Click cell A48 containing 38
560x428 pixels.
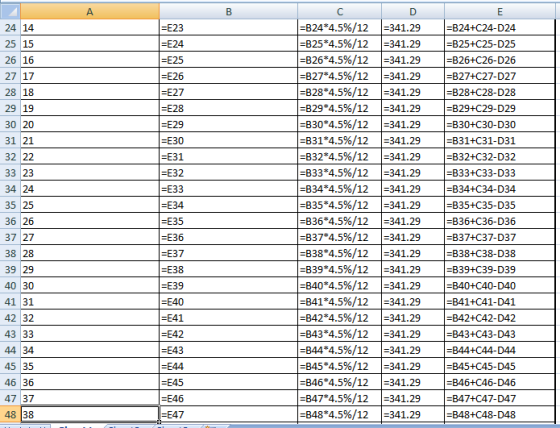click(x=90, y=414)
